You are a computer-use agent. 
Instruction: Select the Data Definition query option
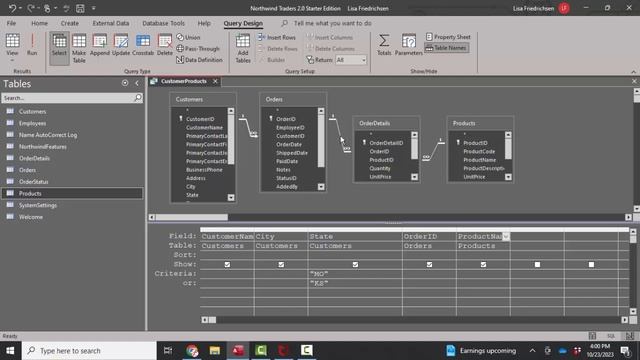(x=199, y=60)
